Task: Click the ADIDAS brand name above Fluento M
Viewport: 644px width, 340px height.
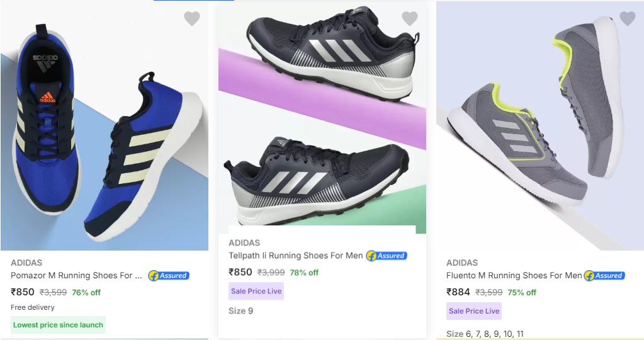Action: click(461, 263)
